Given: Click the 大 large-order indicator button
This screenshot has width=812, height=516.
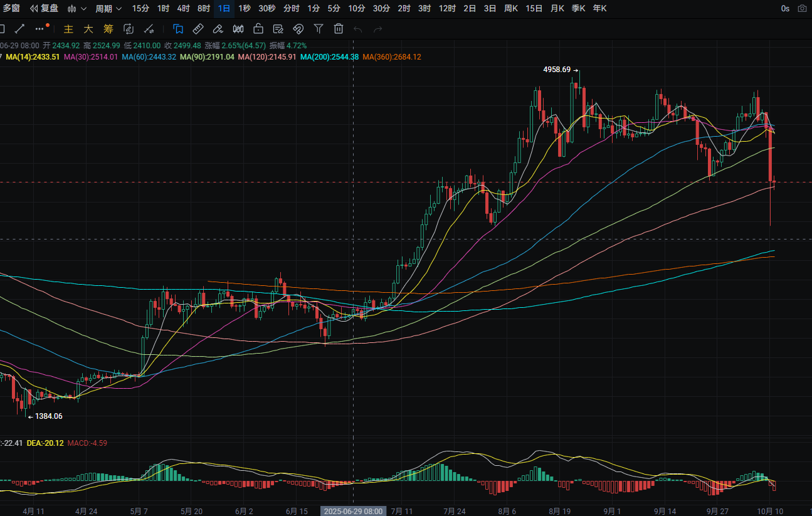Looking at the screenshot, I should (x=88, y=29).
